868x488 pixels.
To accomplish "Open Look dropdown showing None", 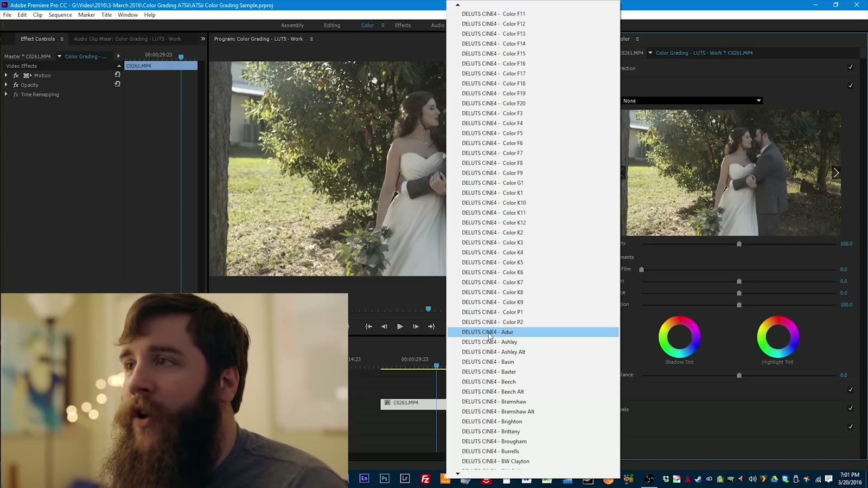I will (692, 101).
